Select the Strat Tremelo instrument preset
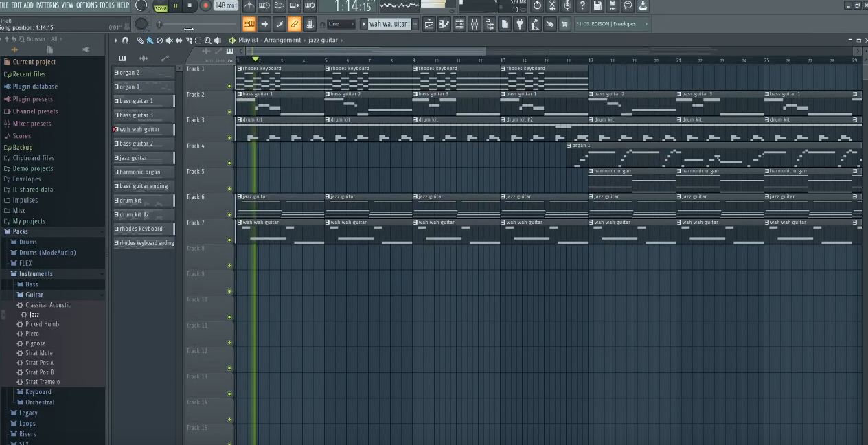Viewport: 868px width, 445px height. point(43,382)
